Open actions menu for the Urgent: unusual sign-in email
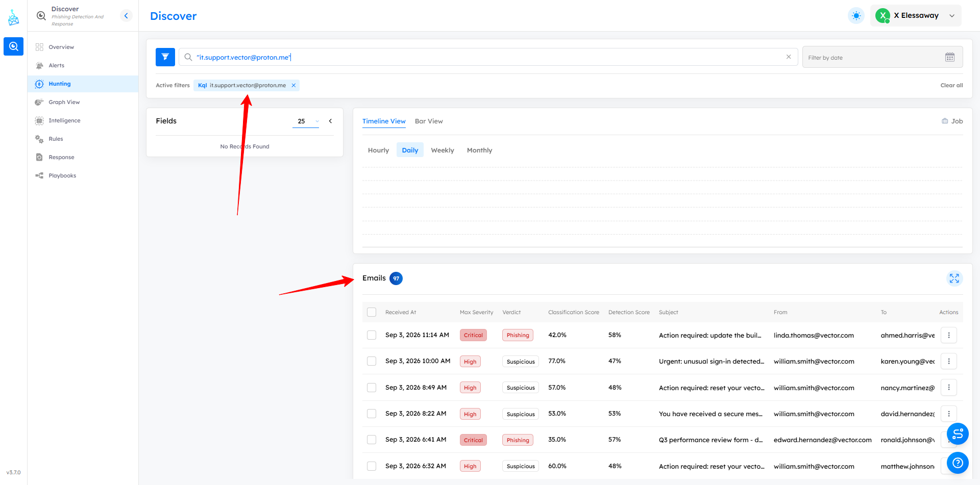Viewport: 980px width, 485px height. pos(949,361)
